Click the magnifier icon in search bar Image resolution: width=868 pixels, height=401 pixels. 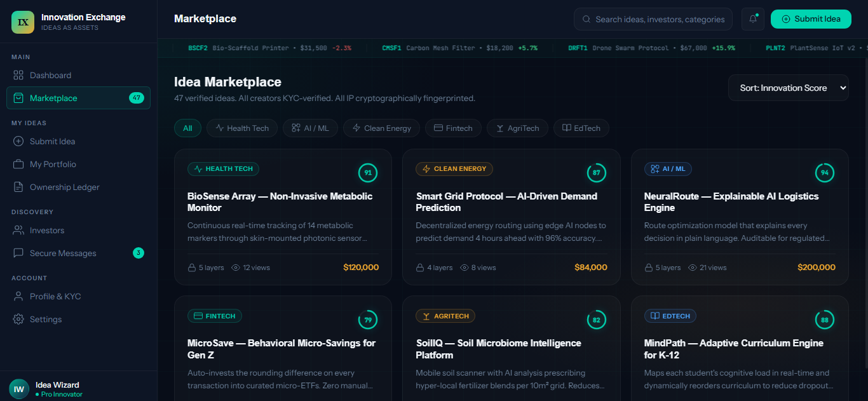point(587,19)
